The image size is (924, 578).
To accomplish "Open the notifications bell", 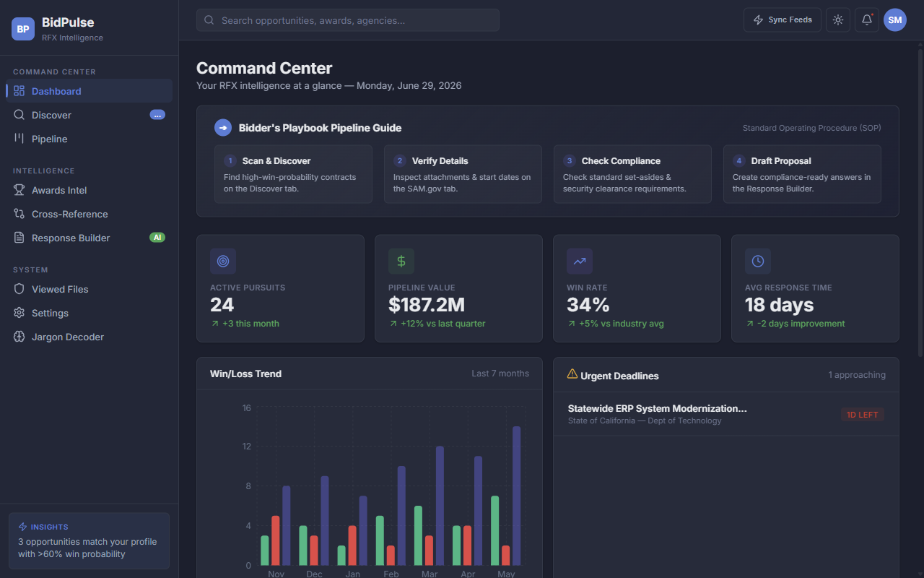I will [x=867, y=20].
